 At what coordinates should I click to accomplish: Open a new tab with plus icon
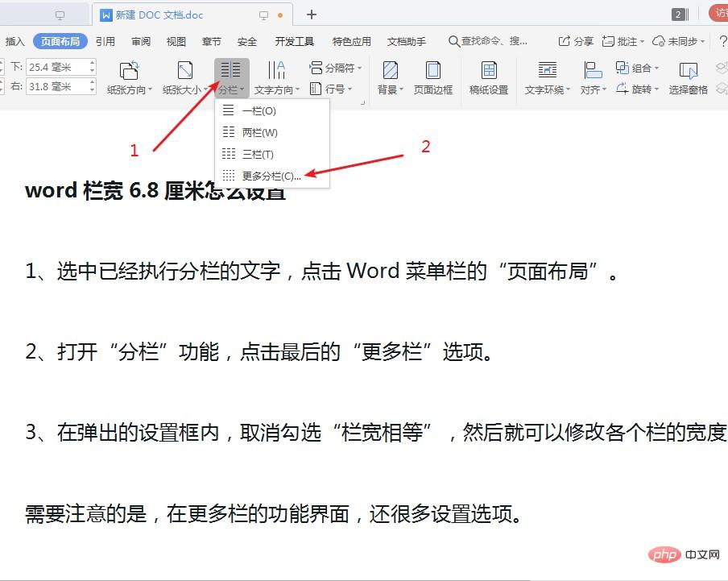click(x=312, y=15)
